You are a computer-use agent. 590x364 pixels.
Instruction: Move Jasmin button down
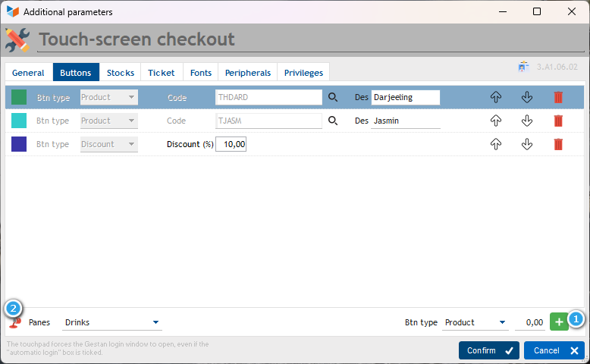coord(527,121)
